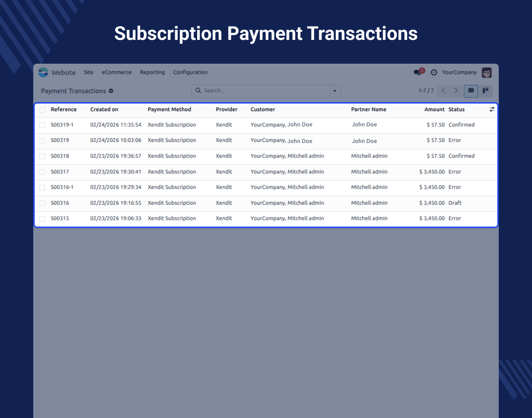532x418 pixels.
Task: Open the Payment Transactions gear settings icon
Action: pyautogui.click(x=111, y=91)
